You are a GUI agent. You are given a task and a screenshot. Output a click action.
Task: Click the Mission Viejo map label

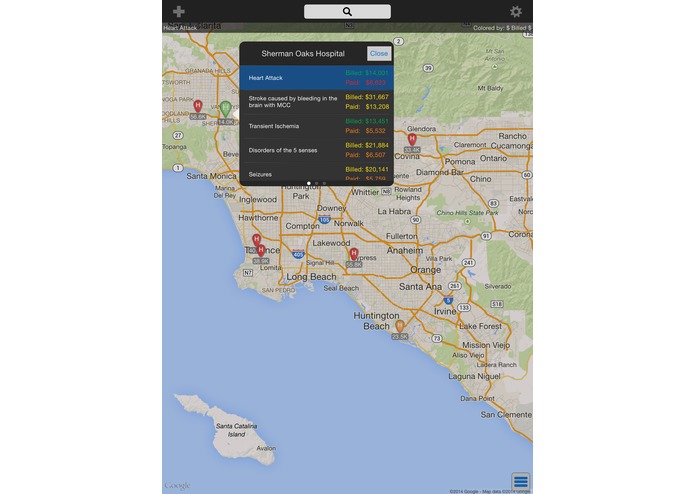tap(486, 345)
